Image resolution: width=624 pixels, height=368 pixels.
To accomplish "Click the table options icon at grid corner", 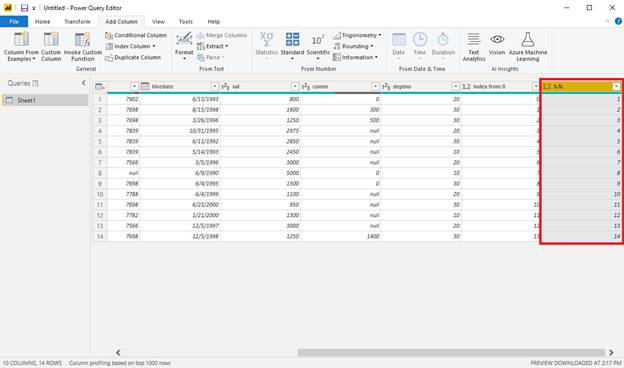I will (99, 87).
